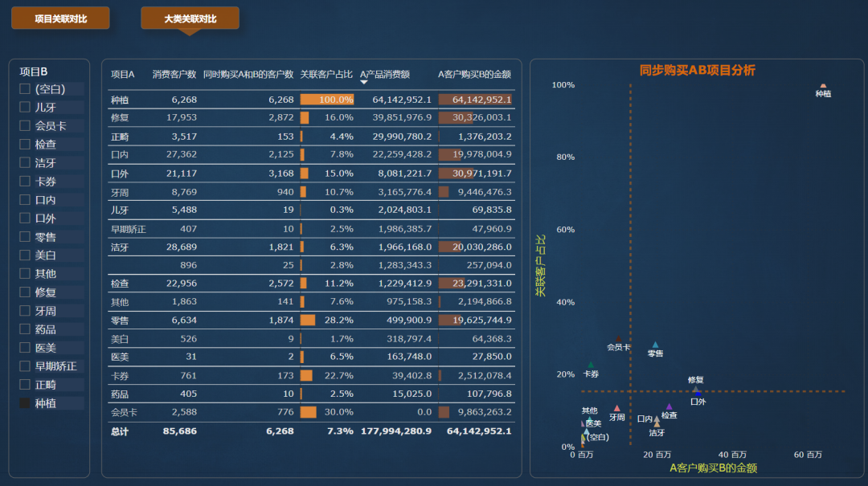The image size is (868, 486).
Task: Click the 零售 triangle marker in scatter chart
Action: [x=656, y=345]
